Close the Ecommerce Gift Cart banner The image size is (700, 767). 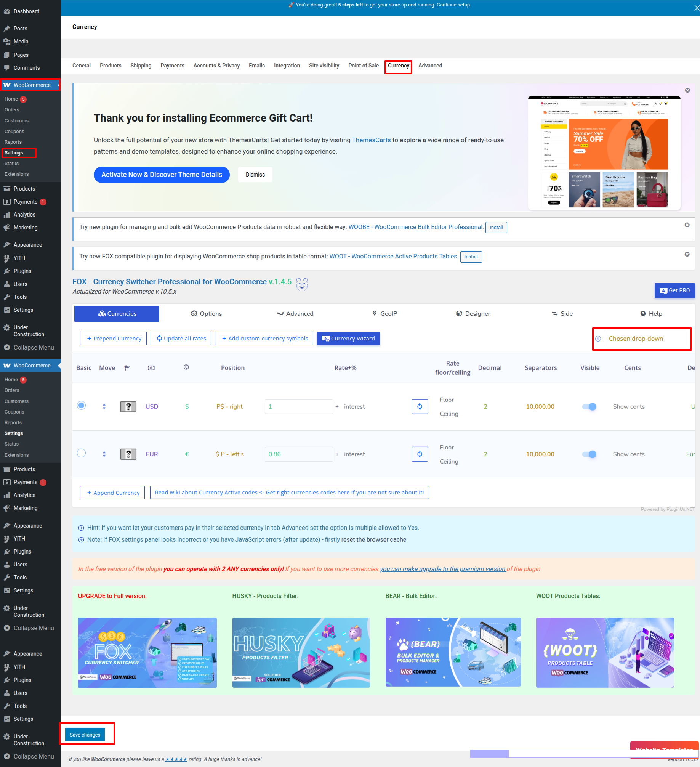click(687, 90)
